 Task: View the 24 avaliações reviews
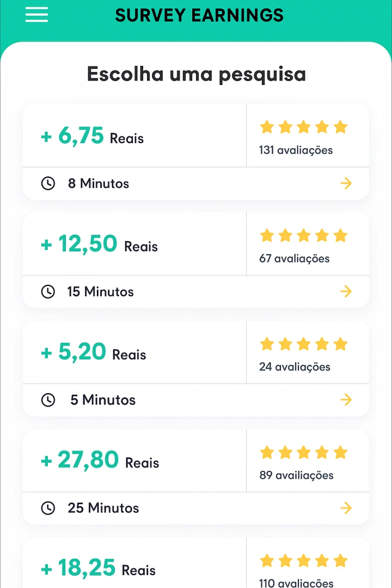[x=295, y=367]
